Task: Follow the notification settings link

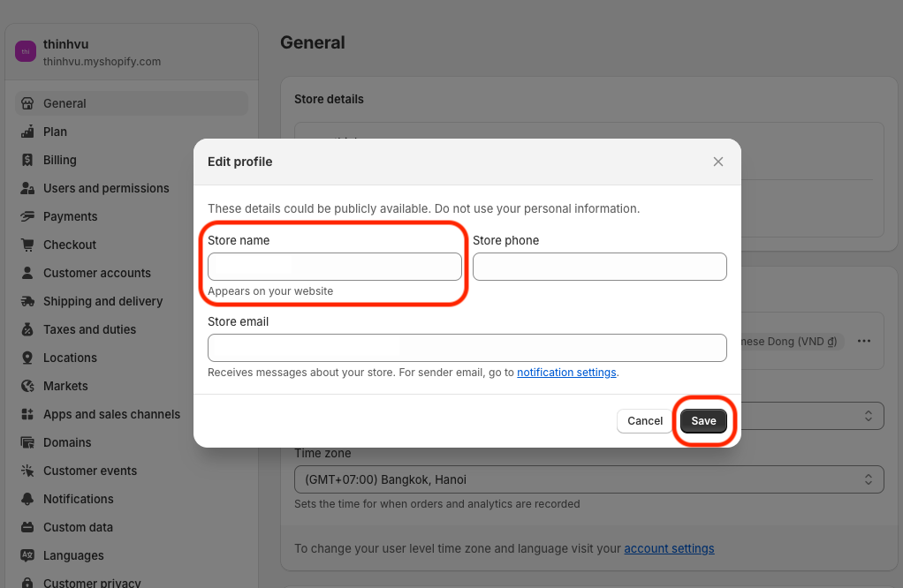Action: point(566,373)
